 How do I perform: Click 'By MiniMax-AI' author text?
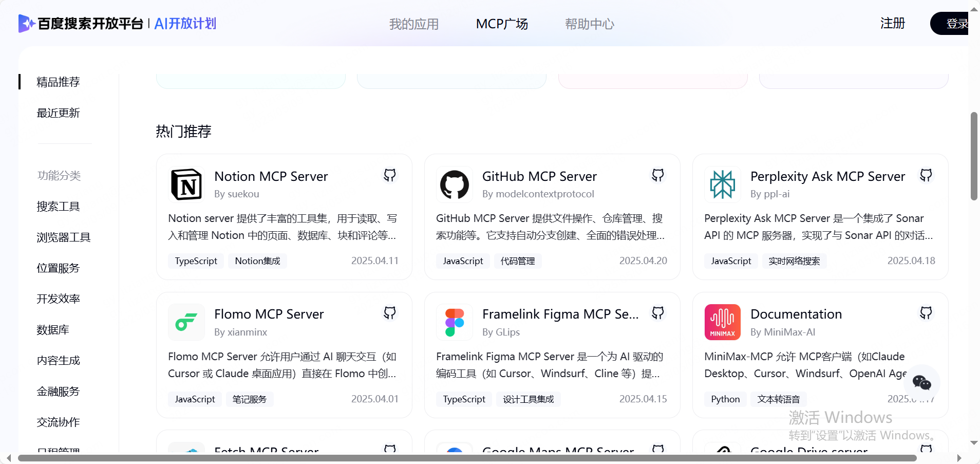[783, 332]
